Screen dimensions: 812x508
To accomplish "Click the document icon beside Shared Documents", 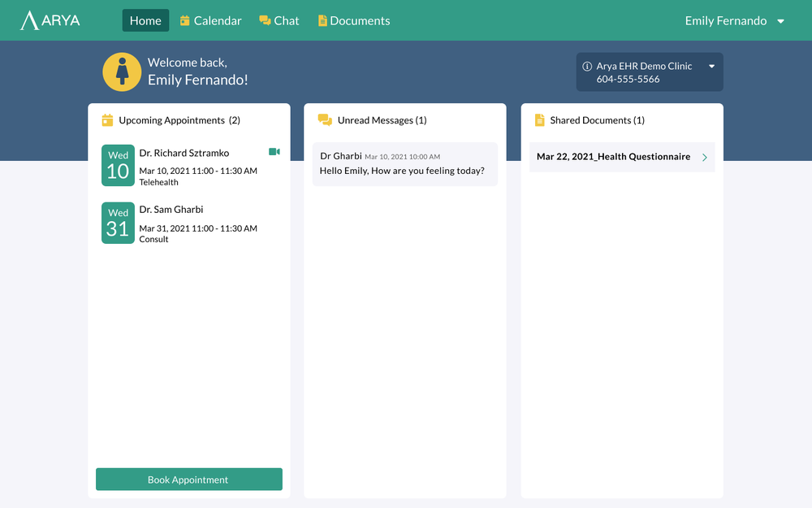I will (539, 119).
